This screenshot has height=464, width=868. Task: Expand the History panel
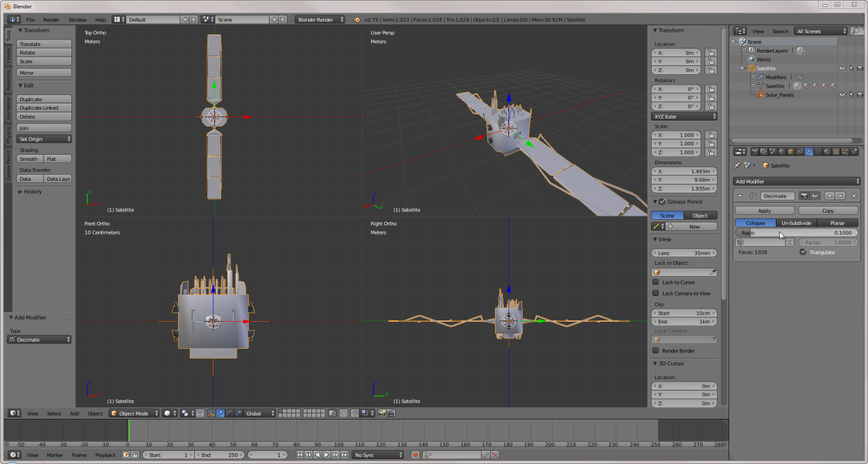[x=33, y=191]
